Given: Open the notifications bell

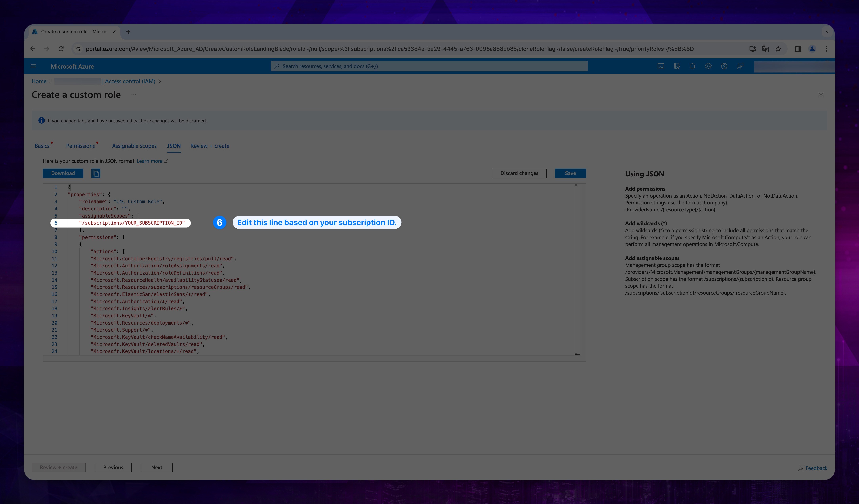Looking at the screenshot, I should coord(692,66).
